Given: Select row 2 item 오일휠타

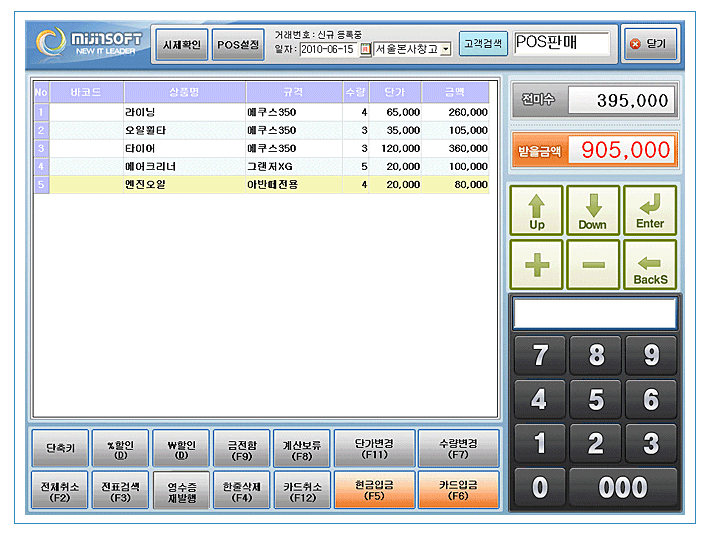Looking at the screenshot, I should [x=262, y=130].
